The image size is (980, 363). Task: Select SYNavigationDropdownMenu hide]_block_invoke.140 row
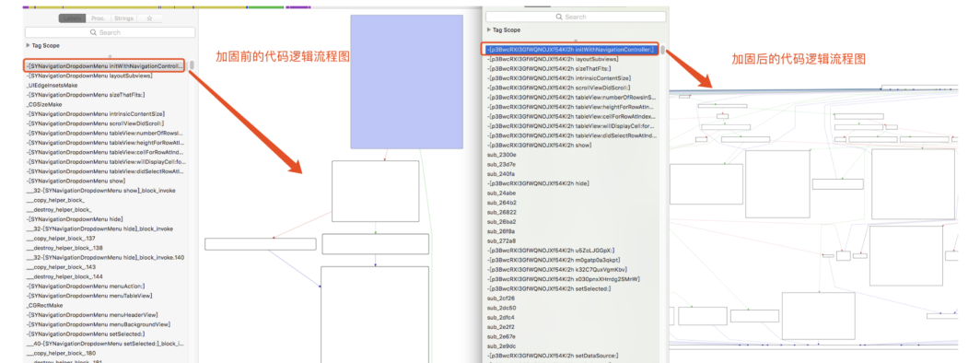coord(105,257)
